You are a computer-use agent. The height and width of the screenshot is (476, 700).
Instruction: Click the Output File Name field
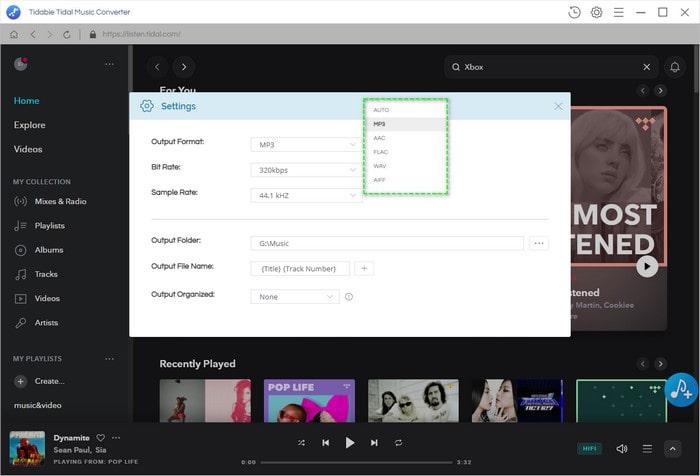pyautogui.click(x=300, y=269)
